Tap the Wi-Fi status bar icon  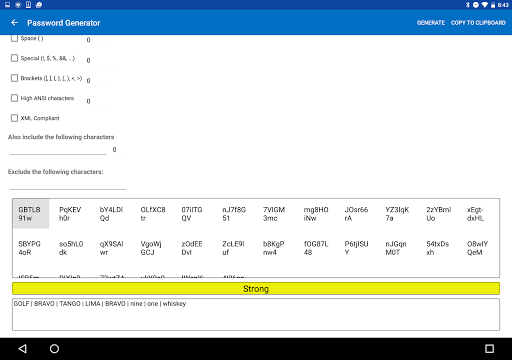(x=484, y=5)
